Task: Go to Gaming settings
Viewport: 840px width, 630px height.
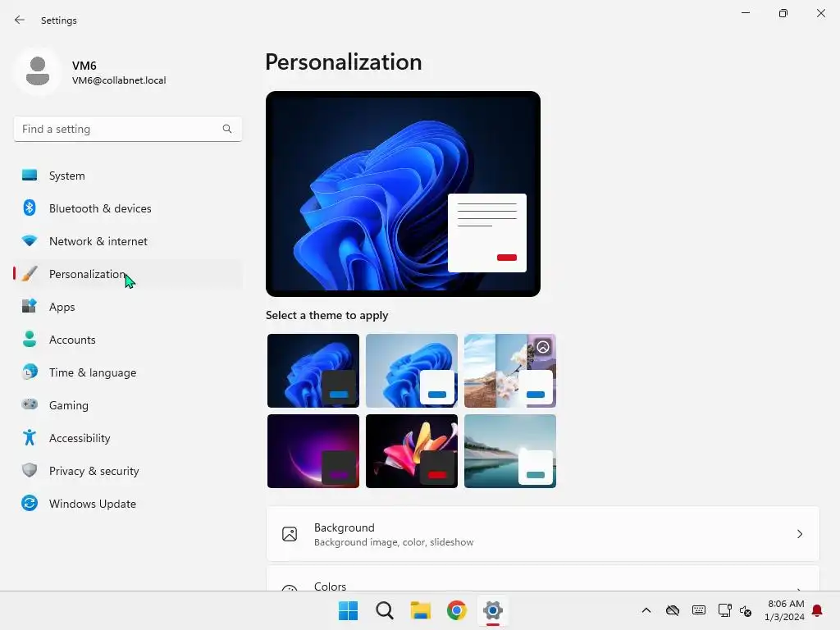Action: (x=127, y=405)
